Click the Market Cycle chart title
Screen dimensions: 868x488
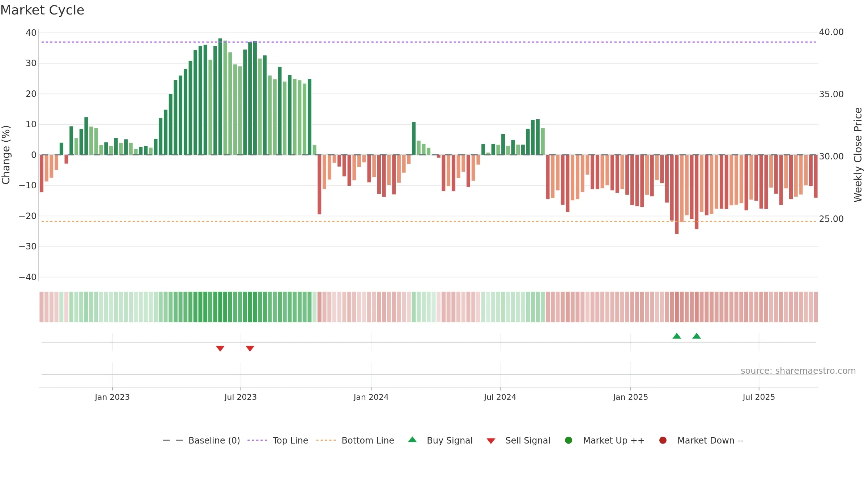coord(42,10)
